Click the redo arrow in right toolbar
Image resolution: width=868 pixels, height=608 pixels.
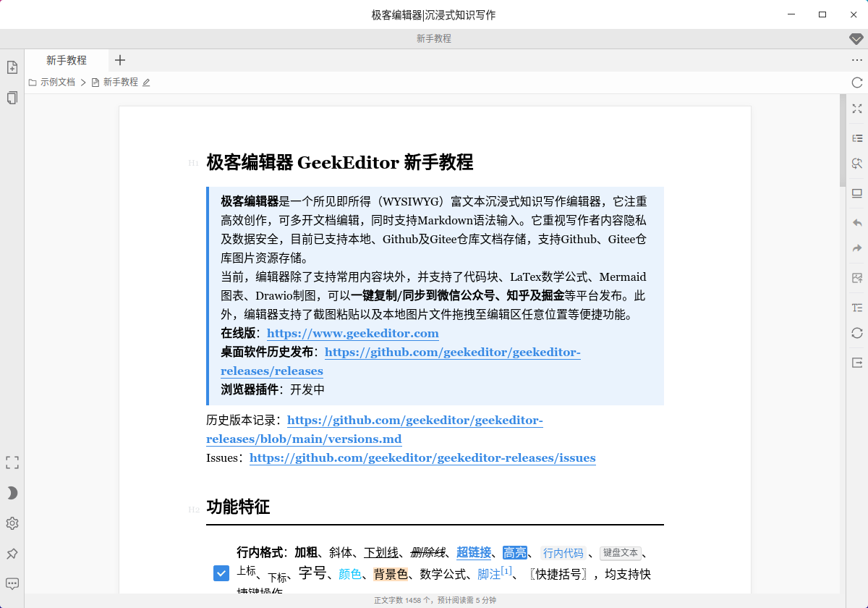point(857,249)
